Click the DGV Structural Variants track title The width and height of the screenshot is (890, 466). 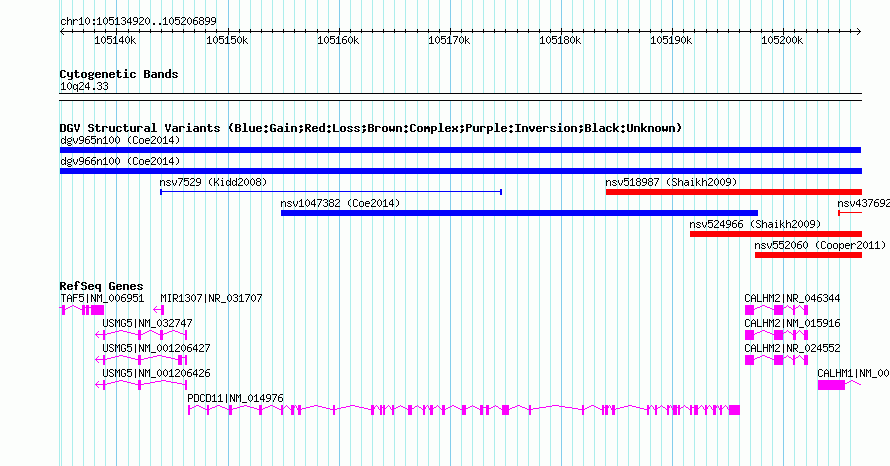coord(371,128)
